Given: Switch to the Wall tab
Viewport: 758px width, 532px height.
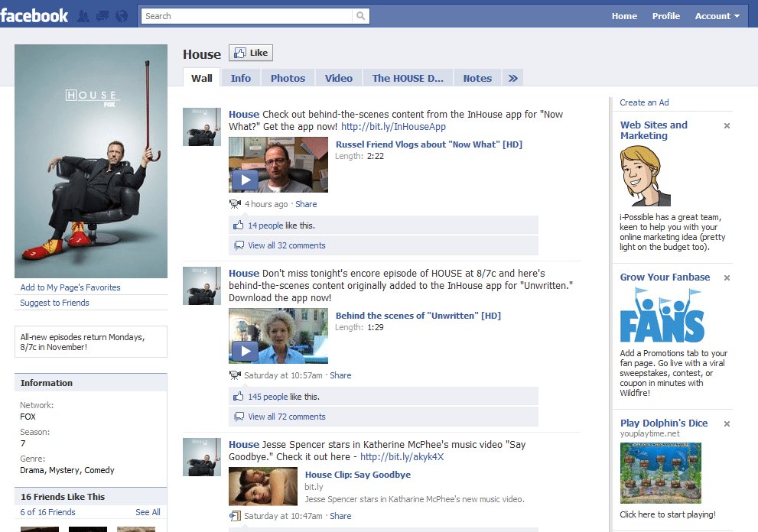Looking at the screenshot, I should pos(202,78).
